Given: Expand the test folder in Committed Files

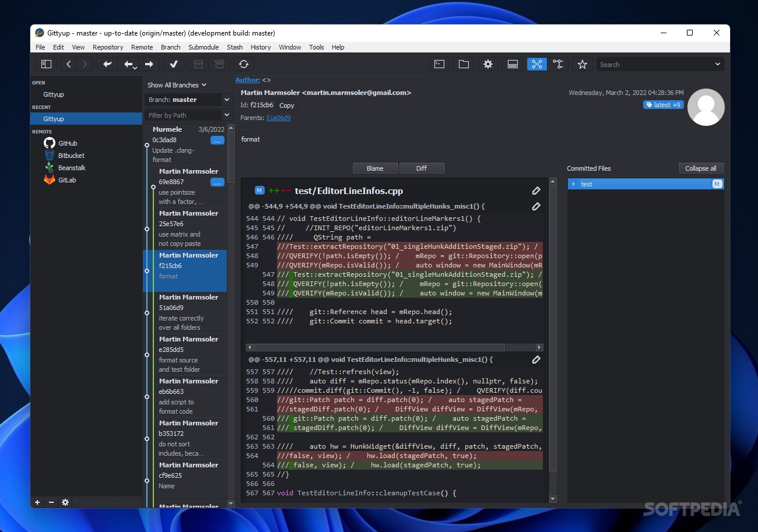Looking at the screenshot, I should 574,184.
